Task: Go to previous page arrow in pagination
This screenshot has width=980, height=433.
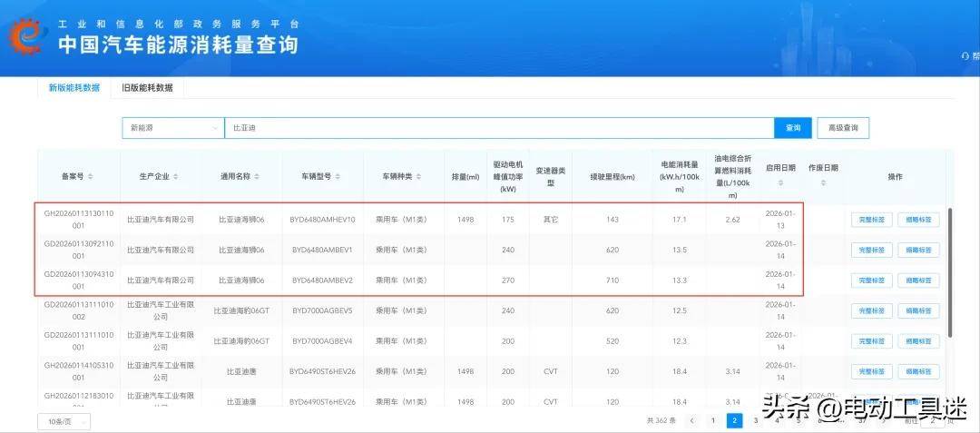Action: point(691,421)
